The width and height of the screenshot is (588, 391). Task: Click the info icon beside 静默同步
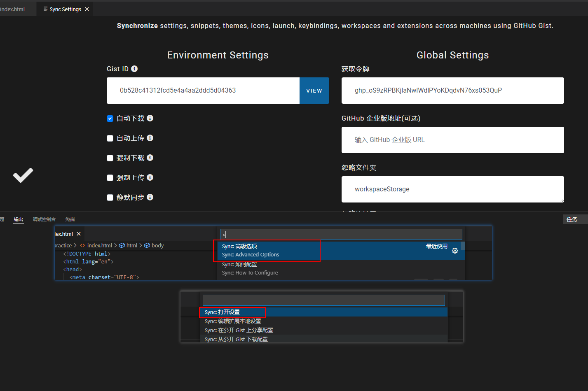point(150,197)
